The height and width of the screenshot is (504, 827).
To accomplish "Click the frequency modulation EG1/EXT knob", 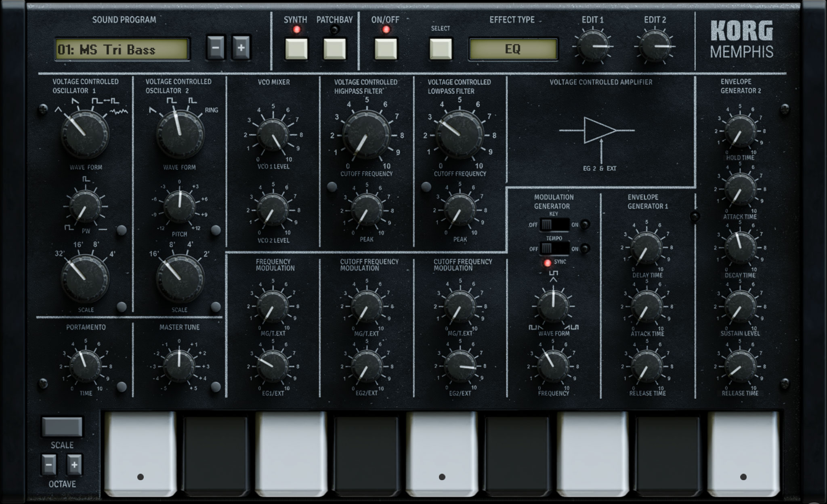I will pyautogui.click(x=273, y=366).
